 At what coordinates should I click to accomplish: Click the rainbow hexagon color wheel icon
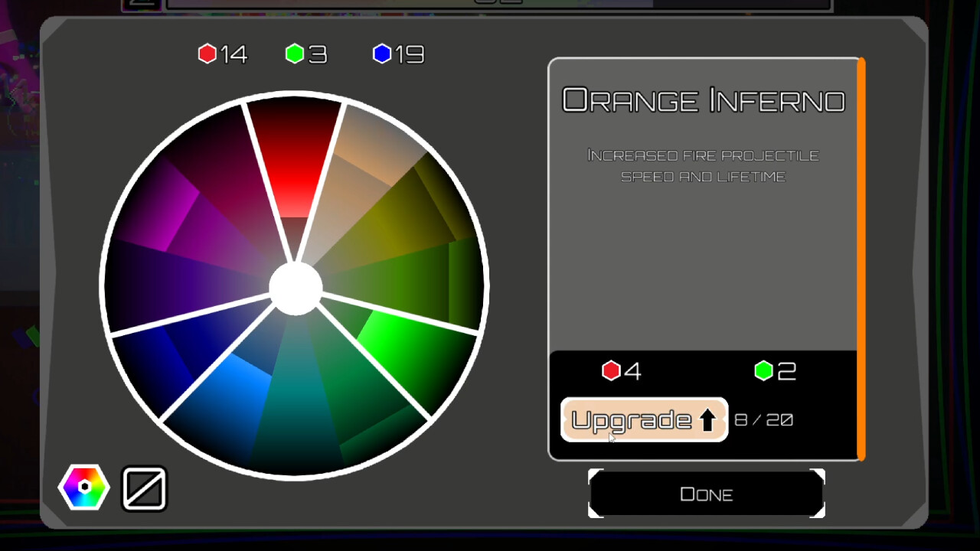pos(83,487)
